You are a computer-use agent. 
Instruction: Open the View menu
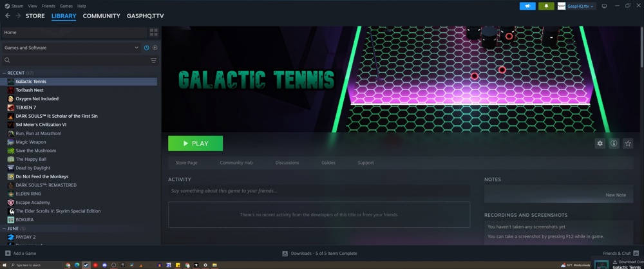pyautogui.click(x=32, y=6)
